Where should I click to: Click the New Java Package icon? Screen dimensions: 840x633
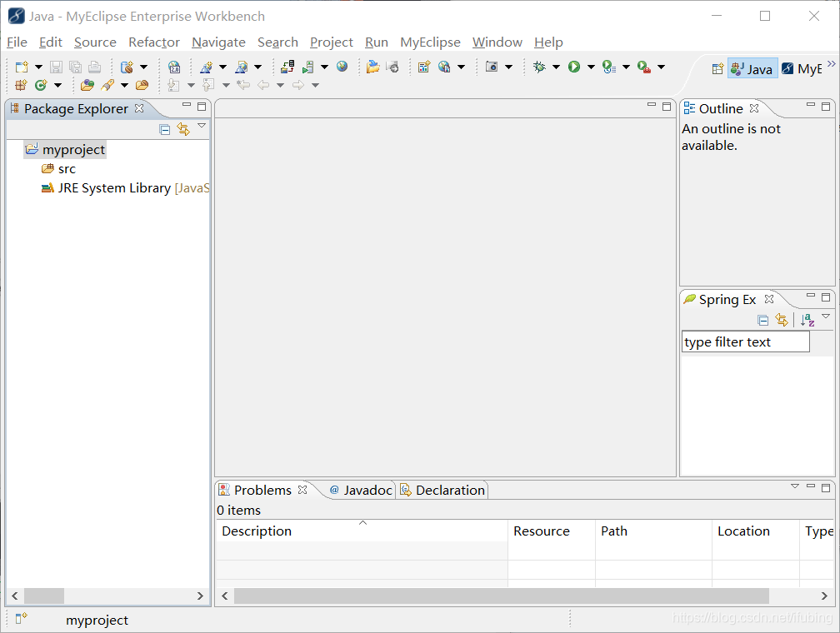click(21, 85)
